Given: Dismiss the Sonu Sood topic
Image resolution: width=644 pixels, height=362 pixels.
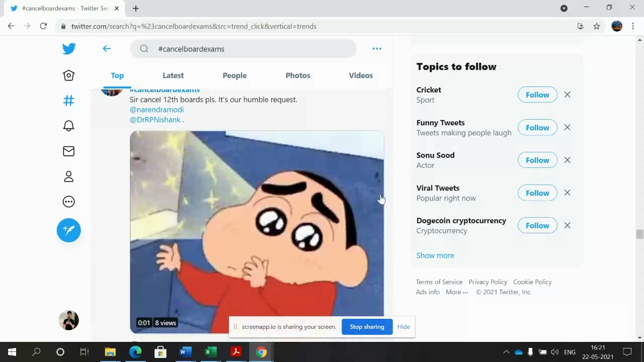Looking at the screenshot, I should click(x=567, y=160).
